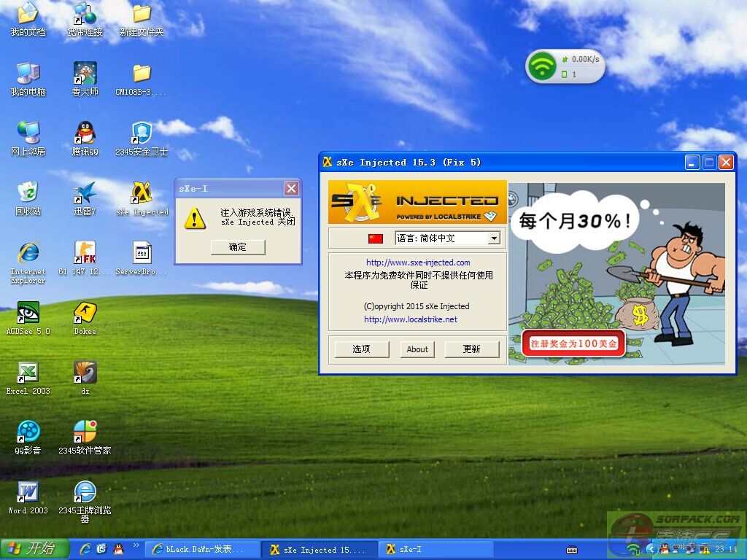This screenshot has width=747, height=560.
Task: Open the 鲁大师 desktop icon
Action: pyautogui.click(x=85, y=74)
